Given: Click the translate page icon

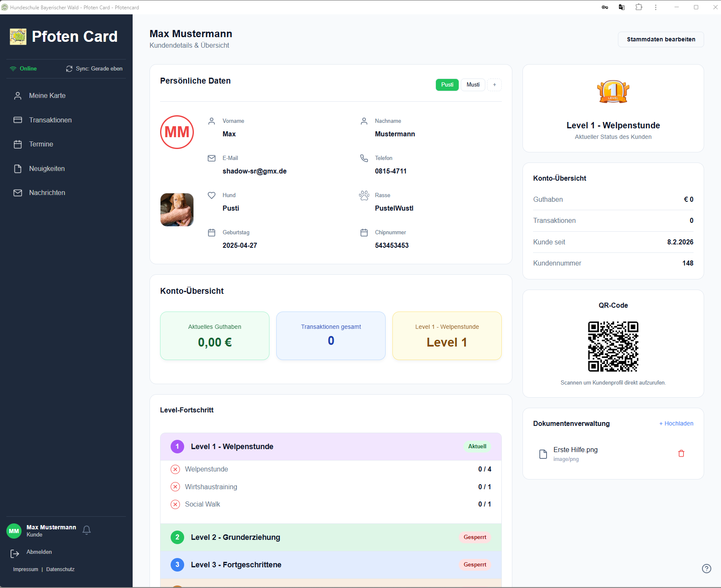Looking at the screenshot, I should (622, 7).
